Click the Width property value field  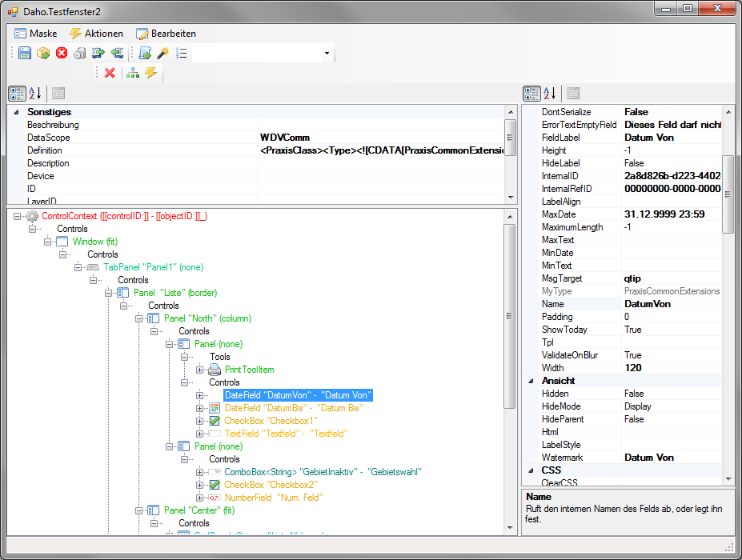coord(671,368)
